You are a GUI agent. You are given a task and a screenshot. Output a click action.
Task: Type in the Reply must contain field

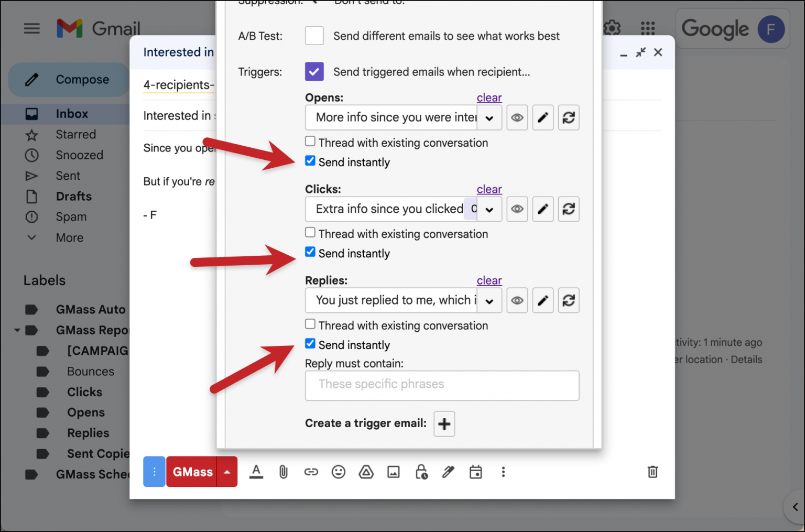(442, 385)
